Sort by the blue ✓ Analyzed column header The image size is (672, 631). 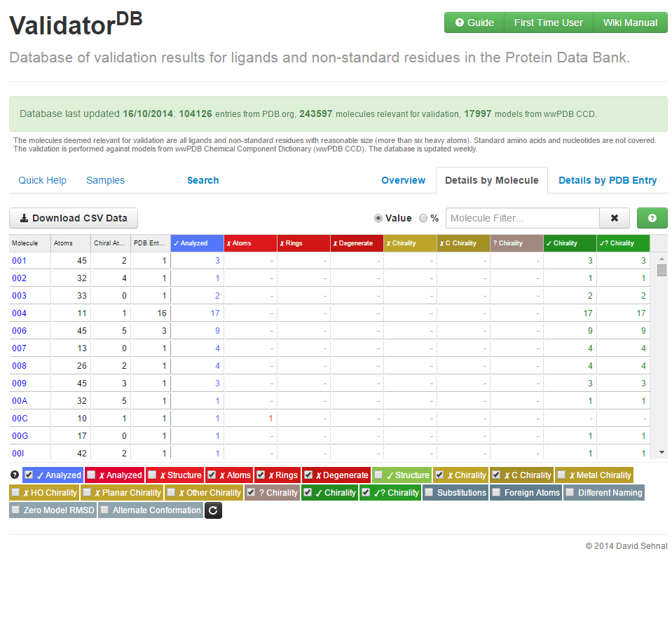pyautogui.click(x=197, y=243)
